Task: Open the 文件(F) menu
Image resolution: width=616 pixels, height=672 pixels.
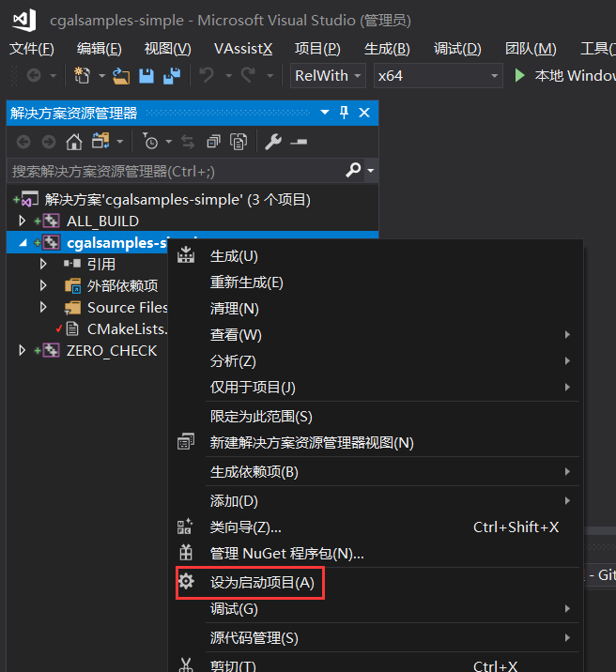Action: click(32, 49)
